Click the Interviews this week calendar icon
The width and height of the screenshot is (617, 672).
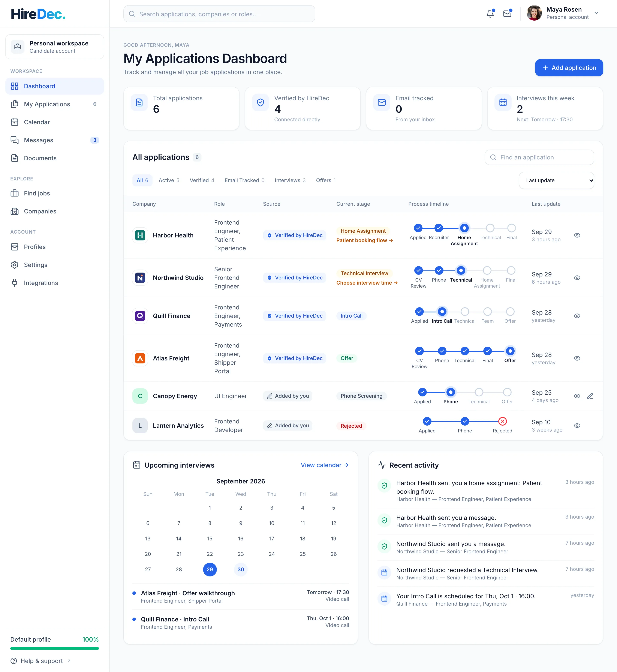click(x=503, y=103)
